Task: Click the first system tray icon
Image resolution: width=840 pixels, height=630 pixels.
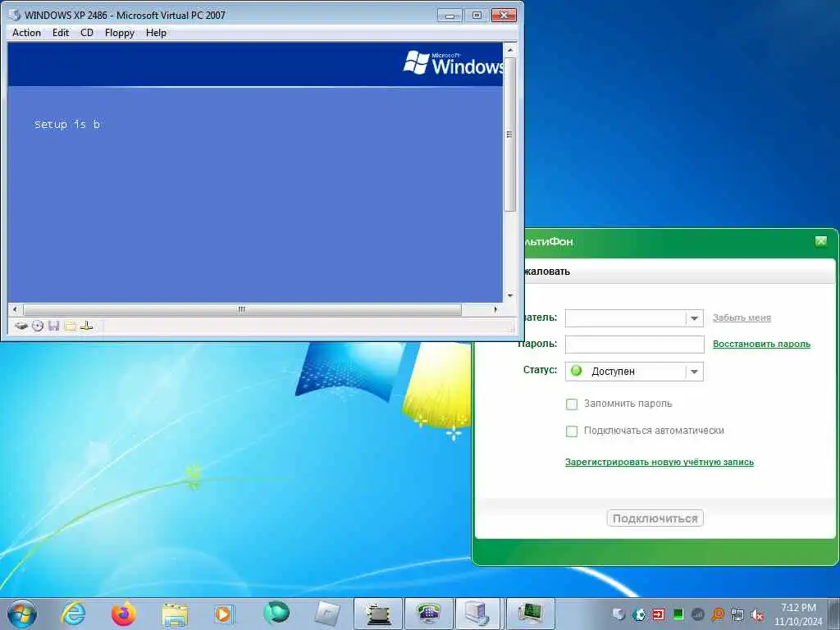Action: (619, 614)
